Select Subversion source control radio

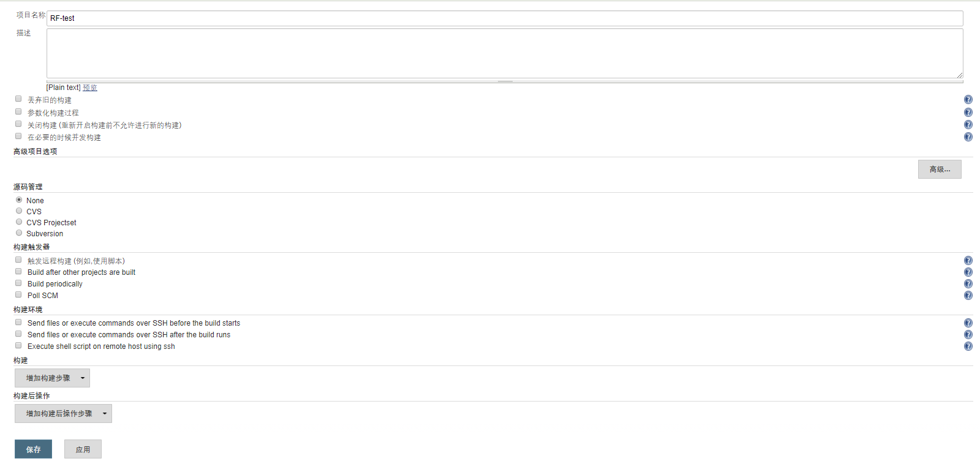click(19, 233)
